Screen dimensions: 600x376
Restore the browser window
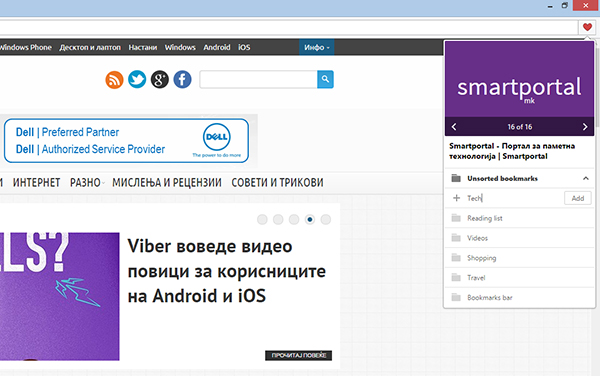point(565,5)
